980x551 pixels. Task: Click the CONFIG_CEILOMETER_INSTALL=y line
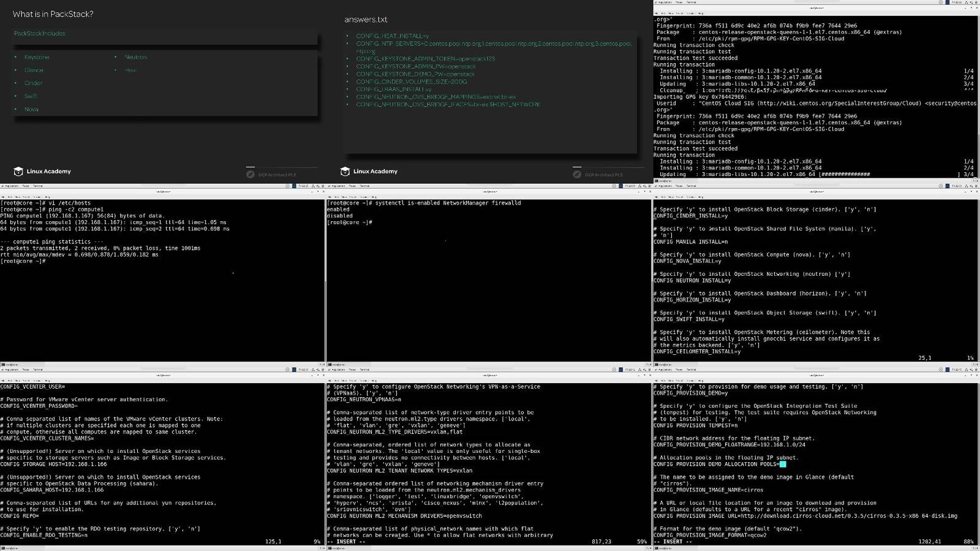click(697, 351)
